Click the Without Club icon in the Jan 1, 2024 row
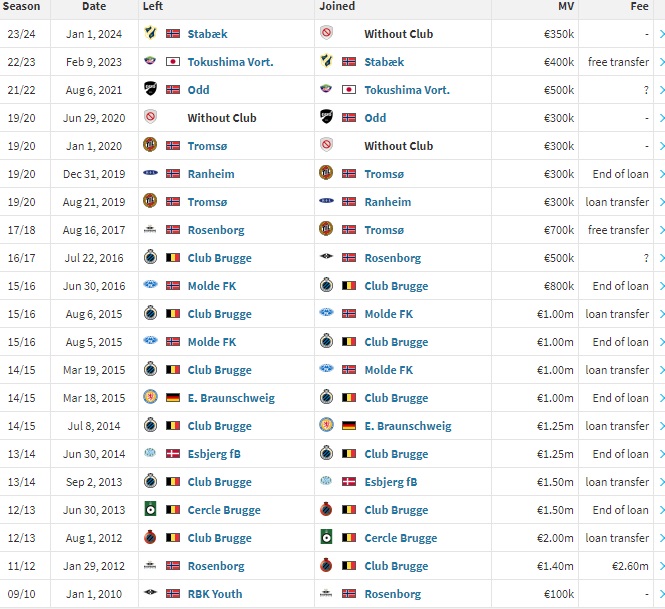Image resolution: width=665 pixels, height=609 pixels. pos(327,34)
